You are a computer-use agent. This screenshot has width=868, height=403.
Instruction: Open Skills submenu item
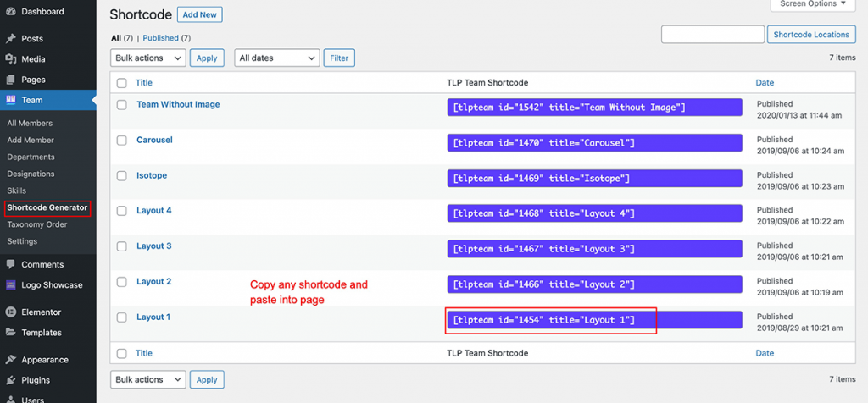coord(17,190)
